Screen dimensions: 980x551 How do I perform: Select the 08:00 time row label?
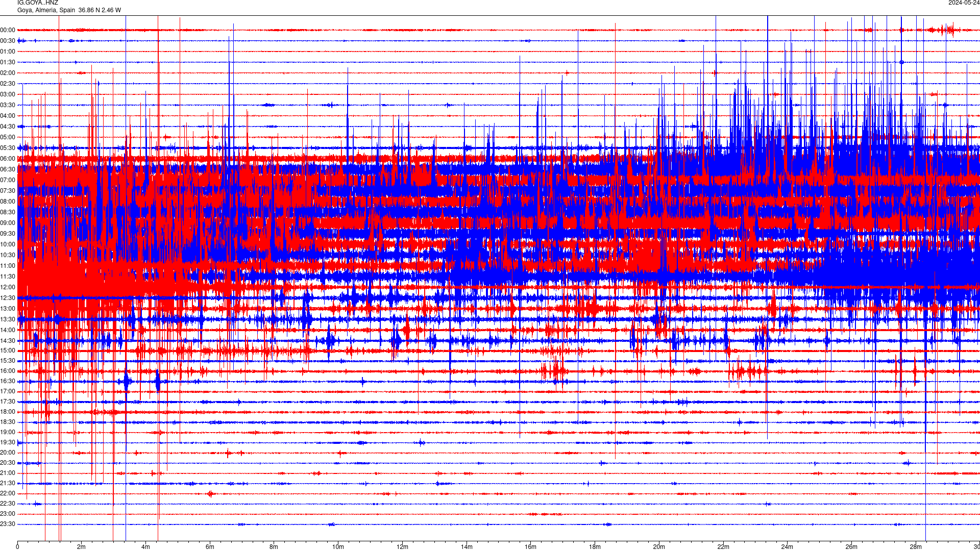(x=8, y=202)
